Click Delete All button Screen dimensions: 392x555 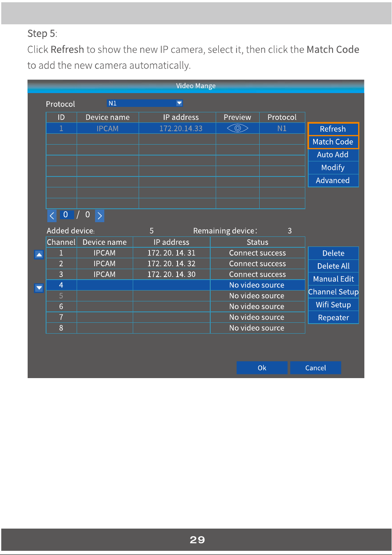coord(333,266)
